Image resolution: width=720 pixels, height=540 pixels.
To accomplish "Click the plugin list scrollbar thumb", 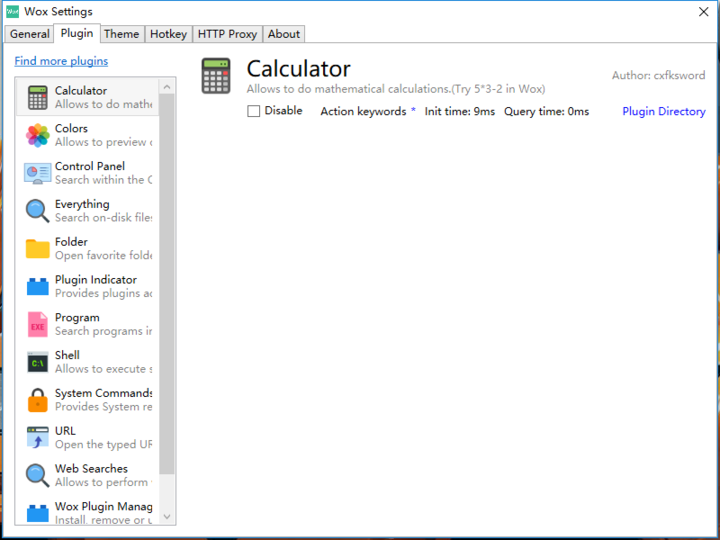I will [167, 284].
